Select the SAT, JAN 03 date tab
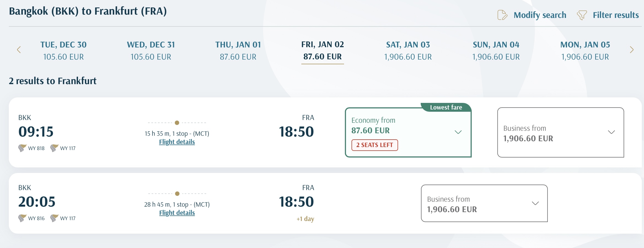This screenshot has width=644, height=248. pyautogui.click(x=408, y=51)
